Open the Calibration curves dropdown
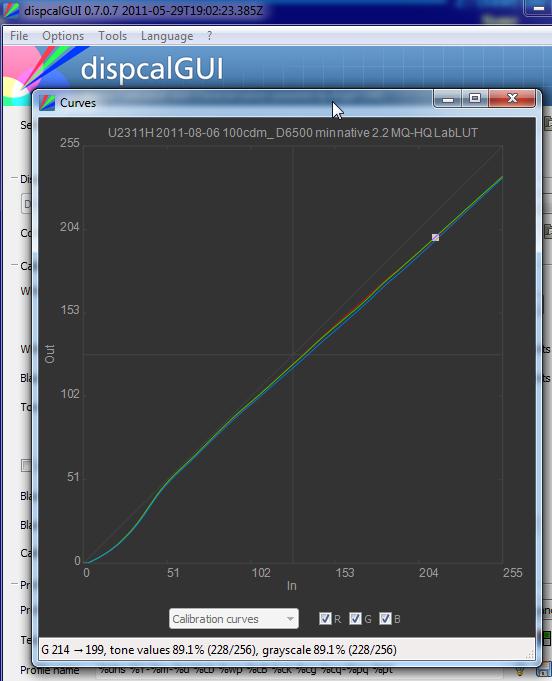 coord(234,618)
